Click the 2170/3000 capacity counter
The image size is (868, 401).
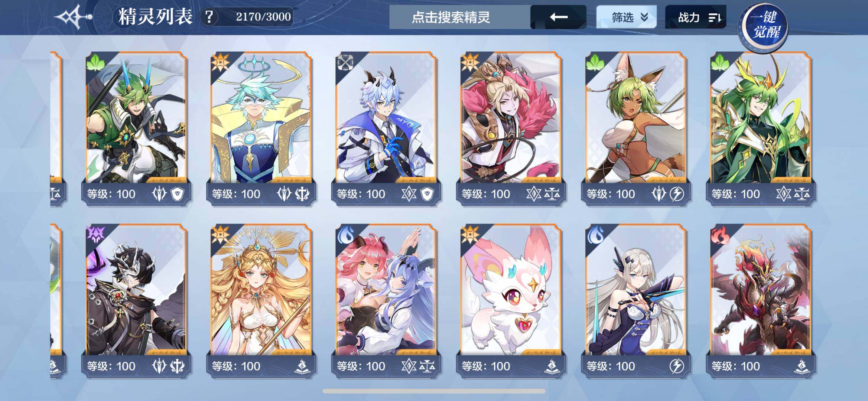click(x=263, y=17)
